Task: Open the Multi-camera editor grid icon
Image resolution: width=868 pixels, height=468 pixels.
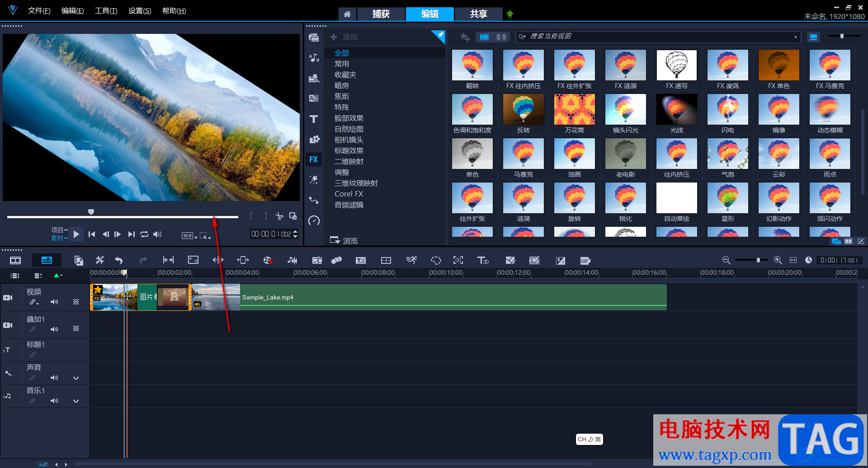Action: click(x=386, y=260)
